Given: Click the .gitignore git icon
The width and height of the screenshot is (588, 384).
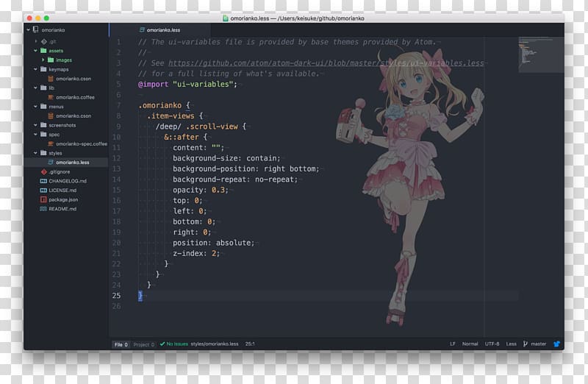Looking at the screenshot, I should click(44, 171).
